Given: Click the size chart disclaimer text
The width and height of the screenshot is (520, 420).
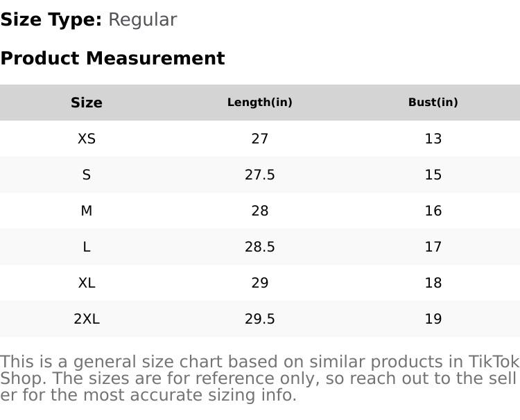Looking at the screenshot, I should coord(260,378).
